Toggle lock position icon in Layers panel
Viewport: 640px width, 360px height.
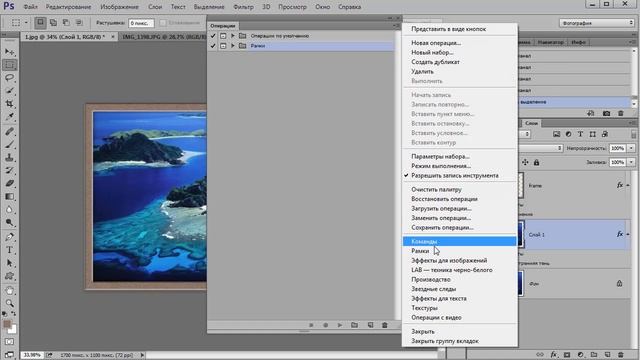pos(525,162)
